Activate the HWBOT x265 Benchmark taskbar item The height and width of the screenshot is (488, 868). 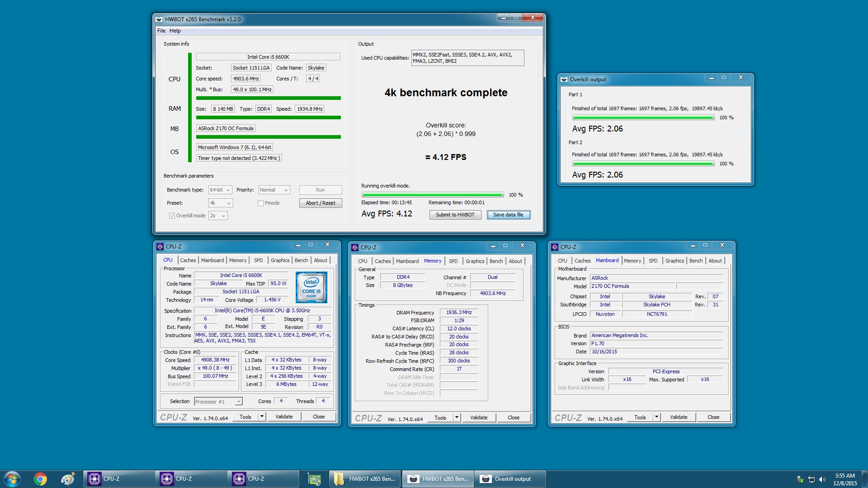[x=438, y=479]
